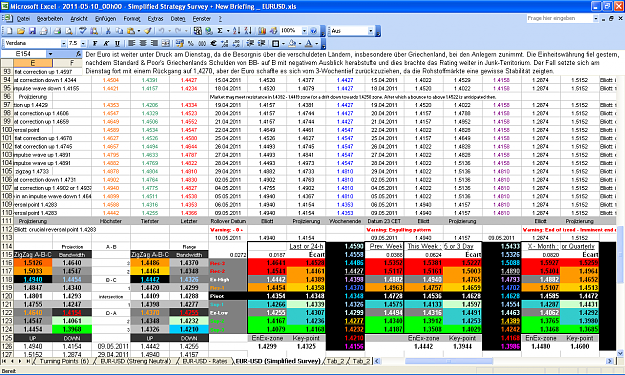Apply AutoSum sigma function

[220, 31]
